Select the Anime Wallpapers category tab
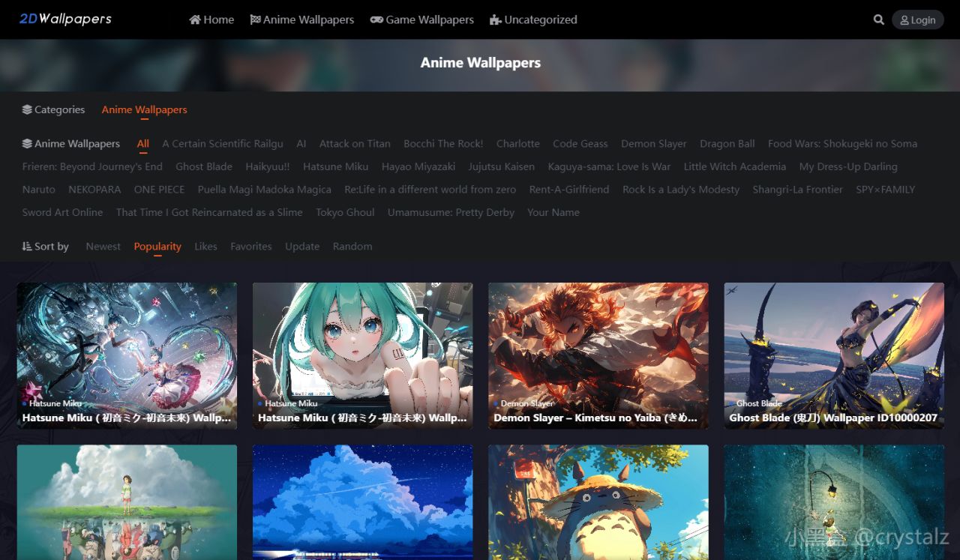960x560 pixels. pyautogui.click(x=145, y=109)
